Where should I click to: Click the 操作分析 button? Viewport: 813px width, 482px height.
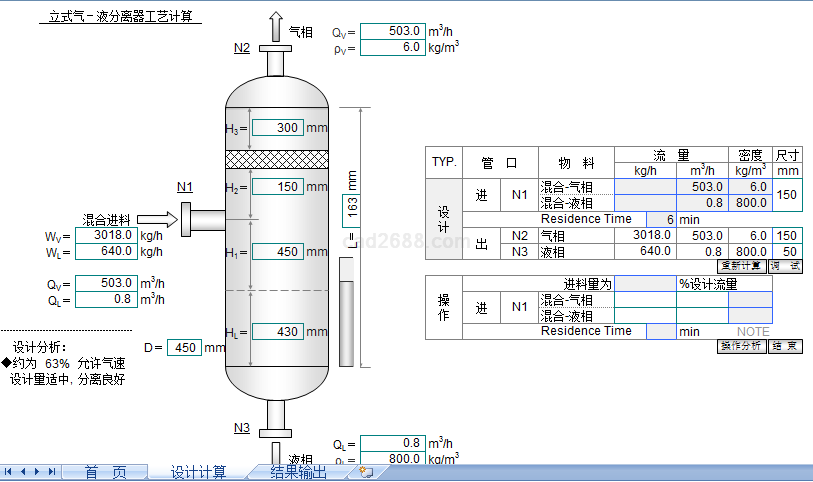740,346
